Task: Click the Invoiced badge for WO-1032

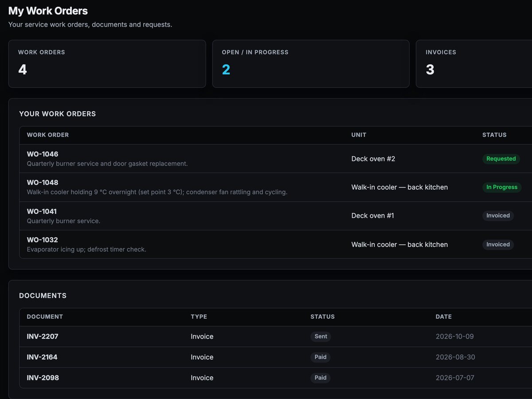Action: tap(498, 245)
